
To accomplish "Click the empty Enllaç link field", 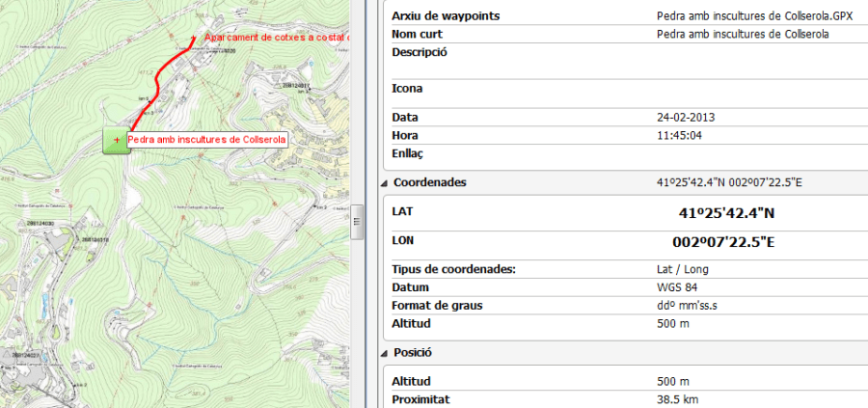I will [x=743, y=153].
